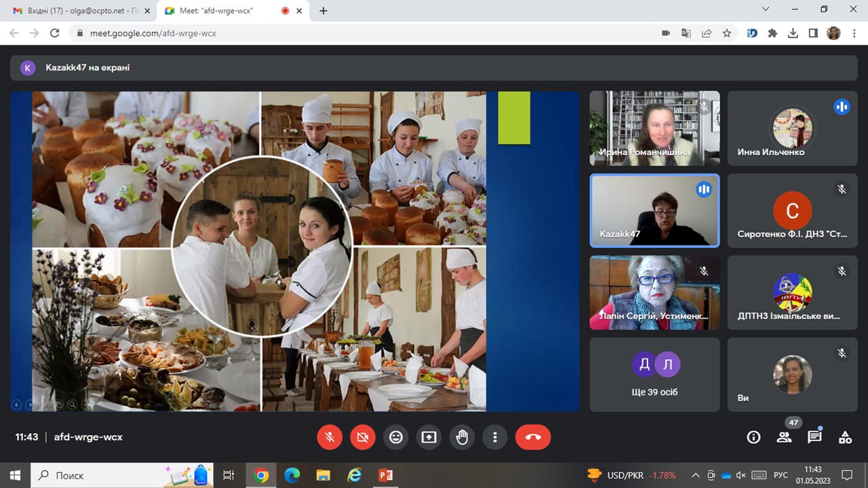Click the 'Ще 39 осіб' tile
The image size is (868, 488).
pyautogui.click(x=654, y=374)
